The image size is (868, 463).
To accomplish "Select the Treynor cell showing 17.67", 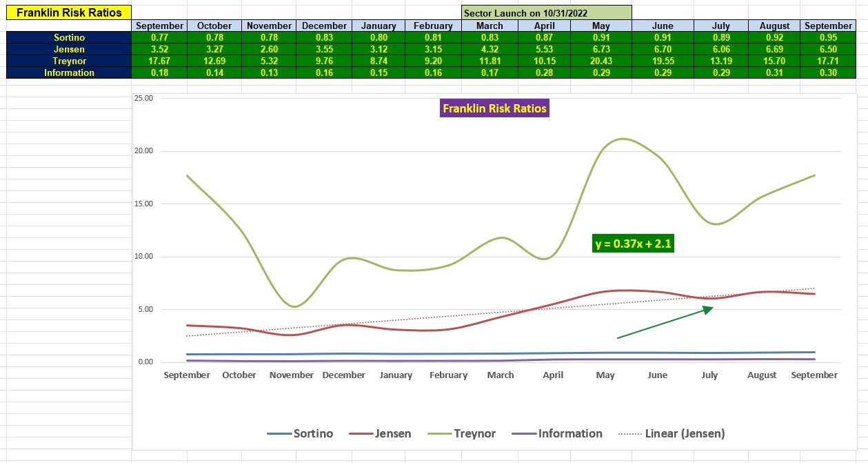I will point(159,61).
